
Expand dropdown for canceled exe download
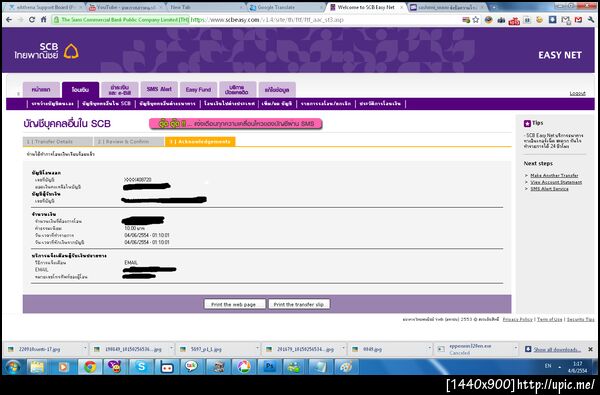(516, 348)
